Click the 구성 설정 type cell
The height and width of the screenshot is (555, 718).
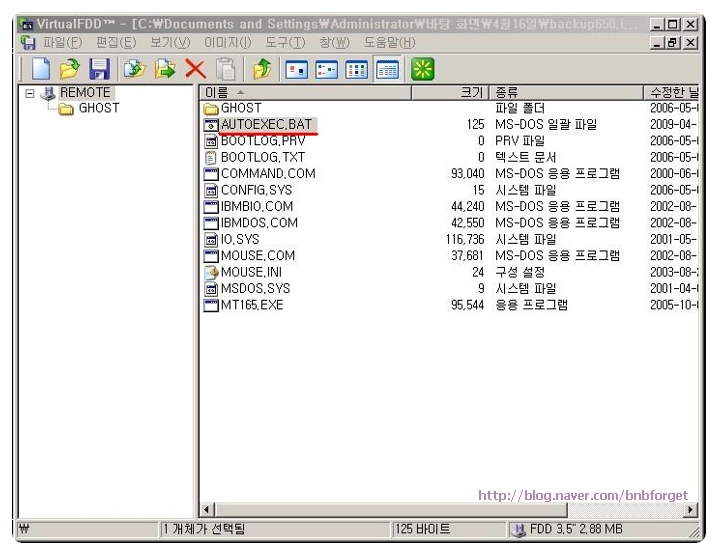coord(520,272)
